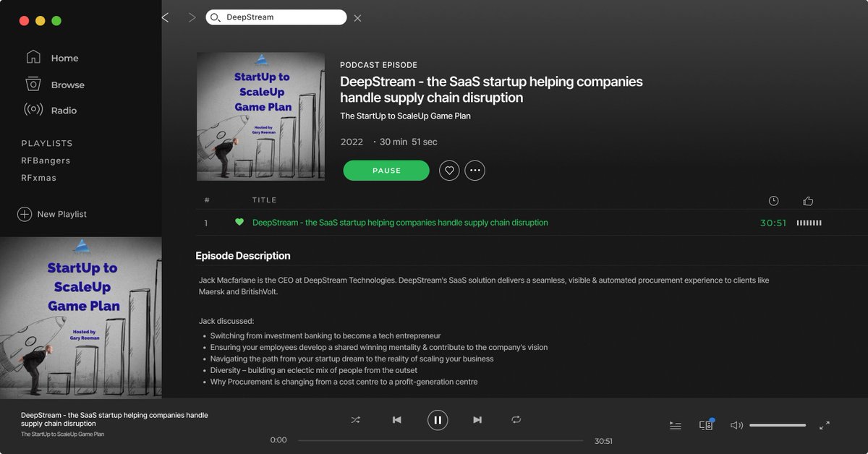Viewport: 868px width, 454px height.
Task: Adjust the volume slider
Action: tap(778, 425)
